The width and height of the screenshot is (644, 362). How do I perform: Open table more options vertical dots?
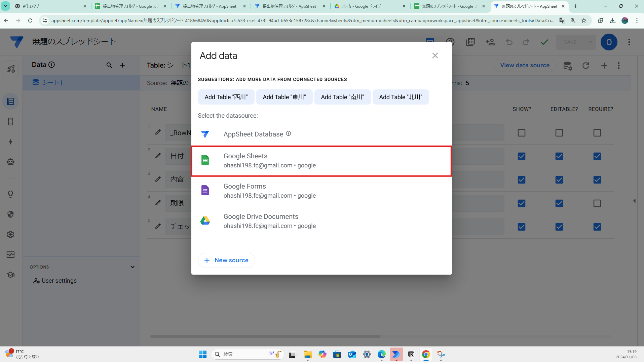[x=618, y=66]
